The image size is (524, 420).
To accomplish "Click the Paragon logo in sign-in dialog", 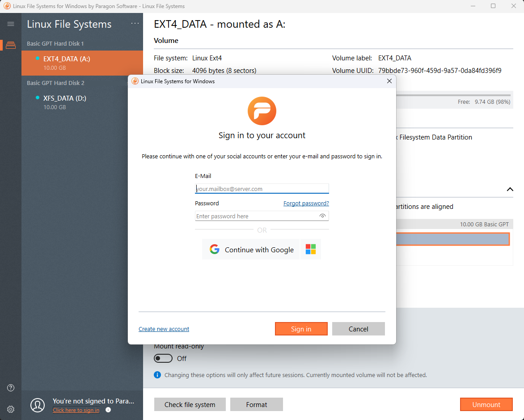I will click(x=262, y=111).
